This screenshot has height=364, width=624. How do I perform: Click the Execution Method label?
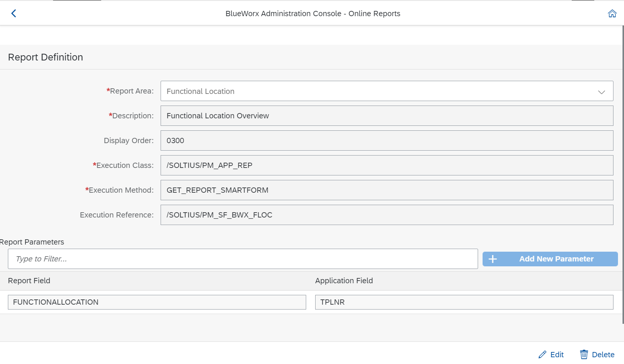click(120, 190)
